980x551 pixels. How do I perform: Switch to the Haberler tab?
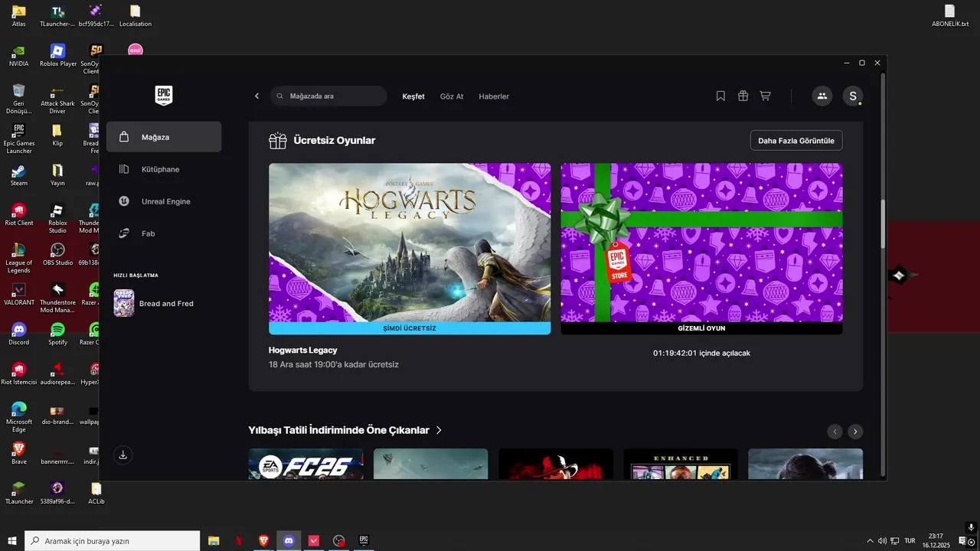pos(494,96)
